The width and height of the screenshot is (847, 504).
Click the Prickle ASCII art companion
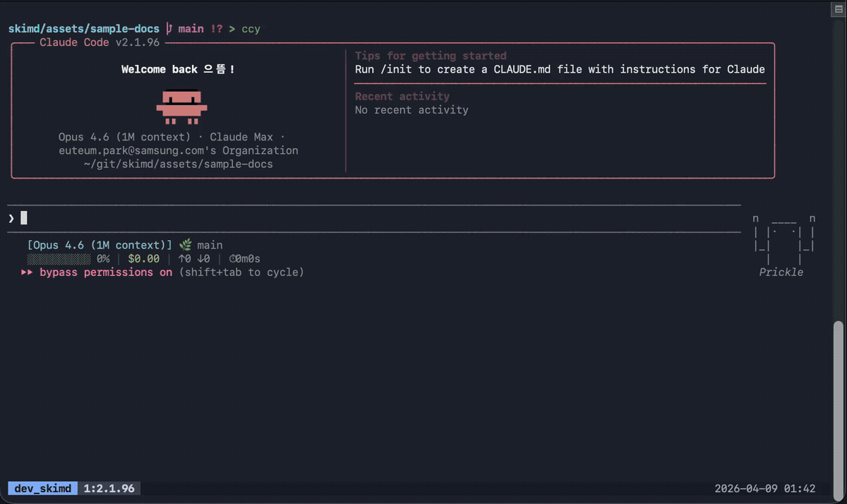pos(784,240)
